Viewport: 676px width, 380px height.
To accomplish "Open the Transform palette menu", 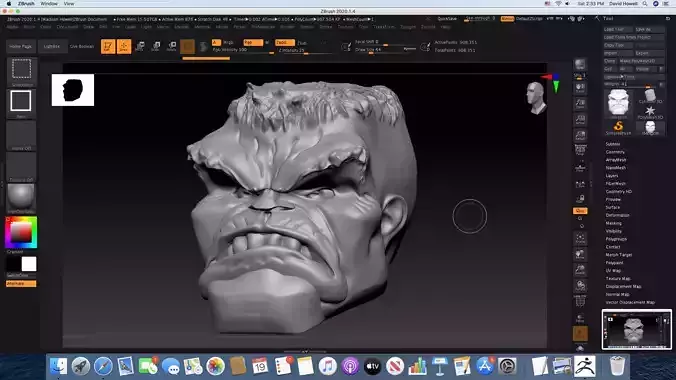I will point(384,27).
